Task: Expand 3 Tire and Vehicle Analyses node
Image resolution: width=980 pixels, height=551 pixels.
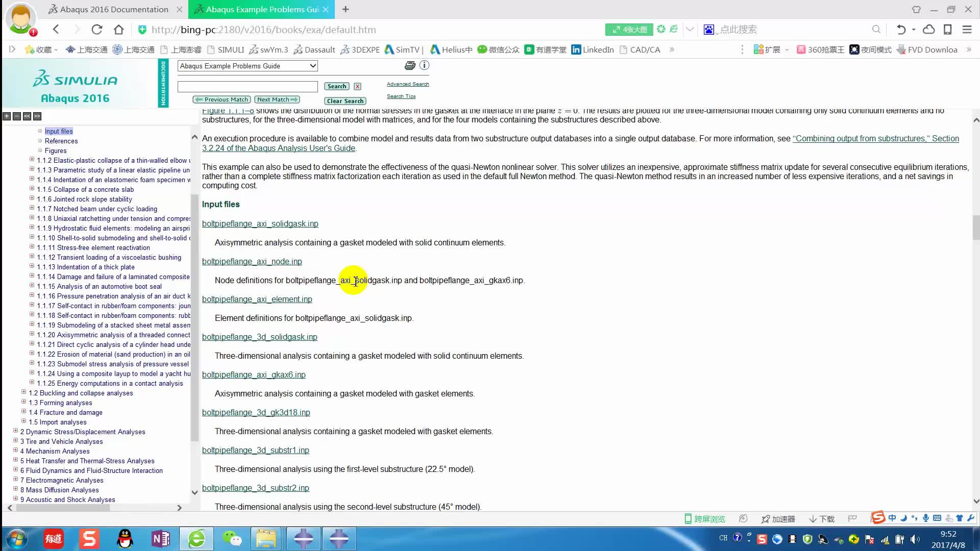Action: point(15,441)
